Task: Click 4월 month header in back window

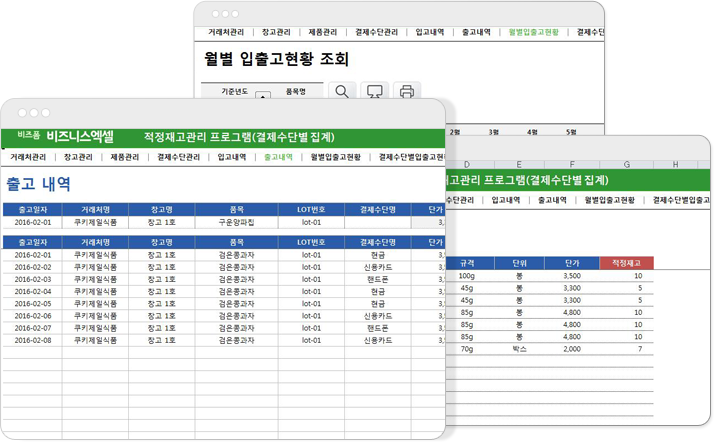Action: click(x=532, y=132)
